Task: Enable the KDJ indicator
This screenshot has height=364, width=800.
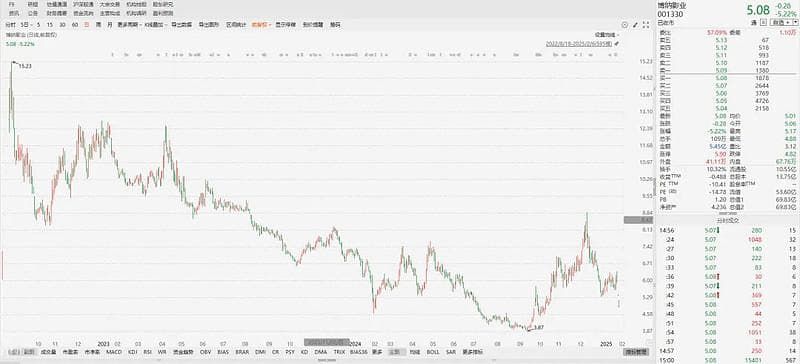Action: [x=133, y=352]
